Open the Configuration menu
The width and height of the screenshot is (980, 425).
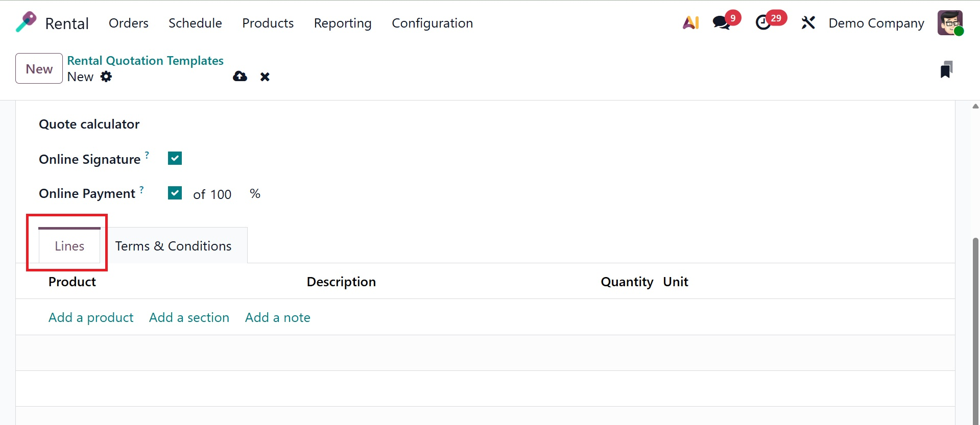[x=432, y=23]
